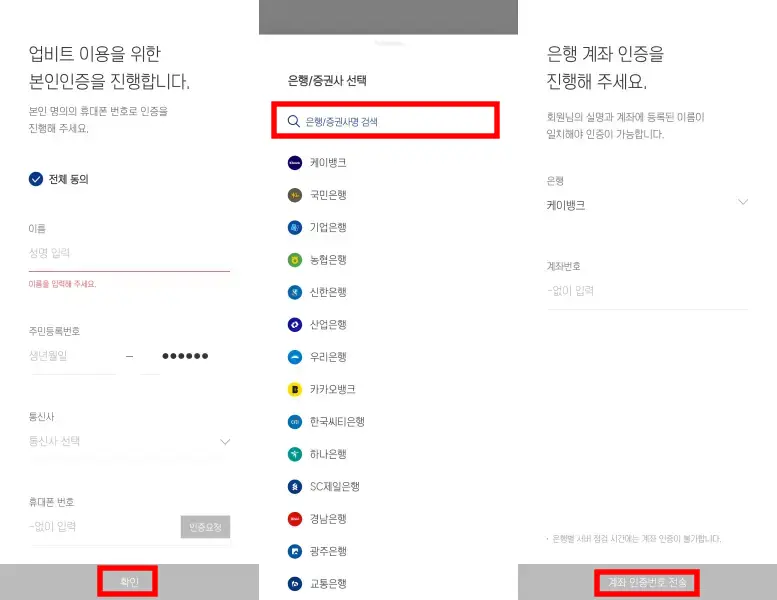Click the 산업은행 logo icon

click(295, 325)
